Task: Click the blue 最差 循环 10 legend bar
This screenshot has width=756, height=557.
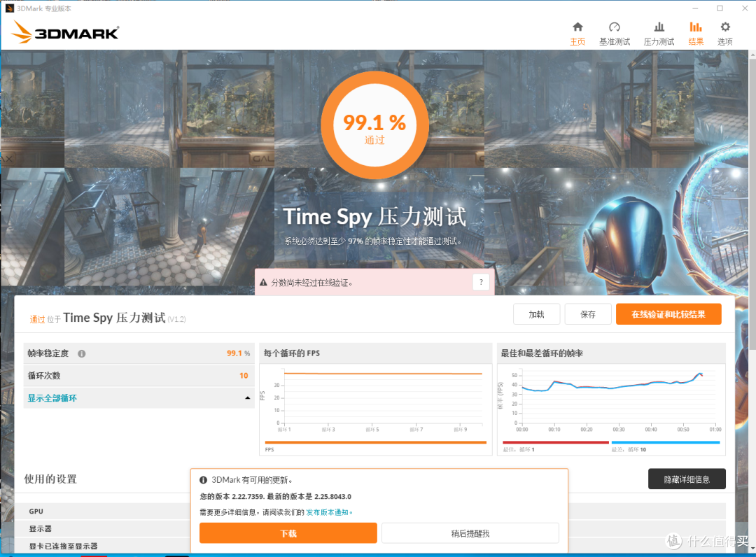Action: tap(666, 442)
